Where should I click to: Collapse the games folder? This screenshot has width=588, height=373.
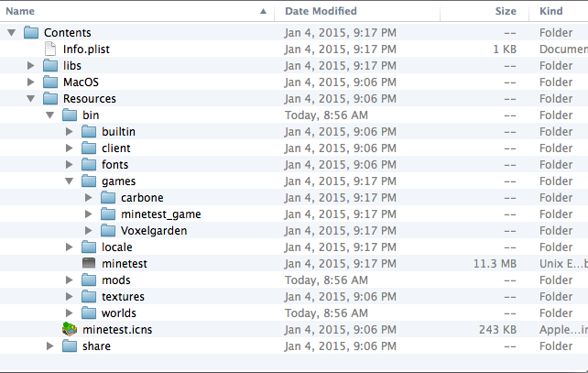(x=70, y=181)
